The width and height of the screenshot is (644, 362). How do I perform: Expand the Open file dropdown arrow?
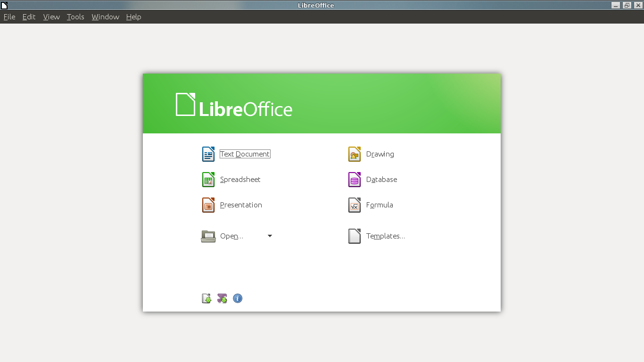click(x=269, y=236)
